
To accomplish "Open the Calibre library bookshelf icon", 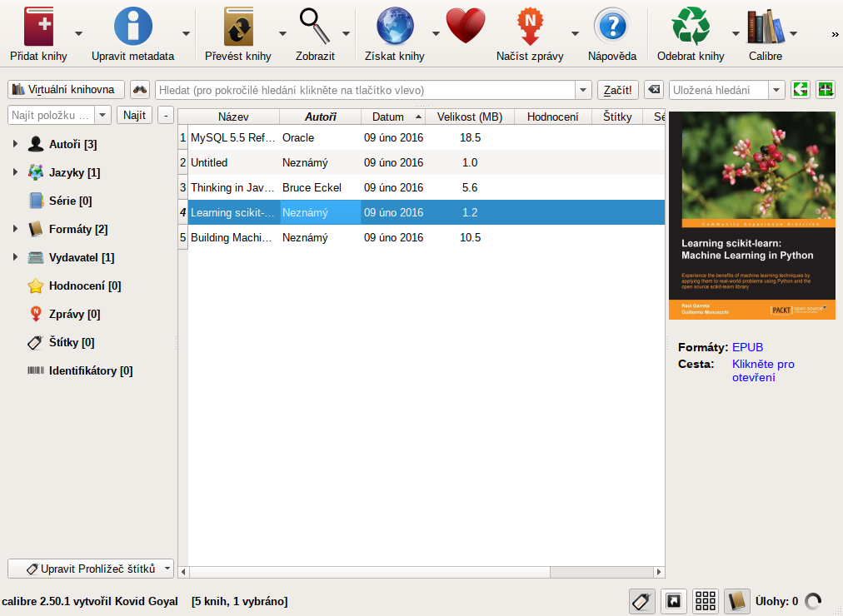I will 766,26.
